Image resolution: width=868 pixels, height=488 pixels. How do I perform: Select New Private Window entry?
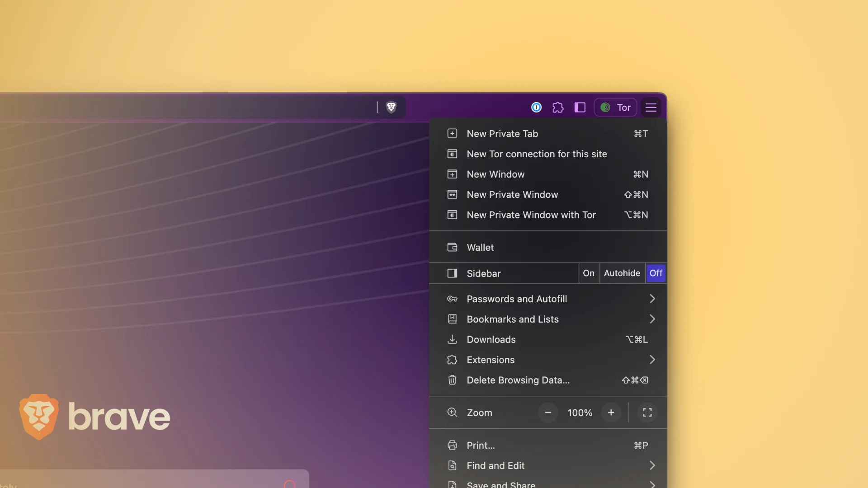click(548, 194)
